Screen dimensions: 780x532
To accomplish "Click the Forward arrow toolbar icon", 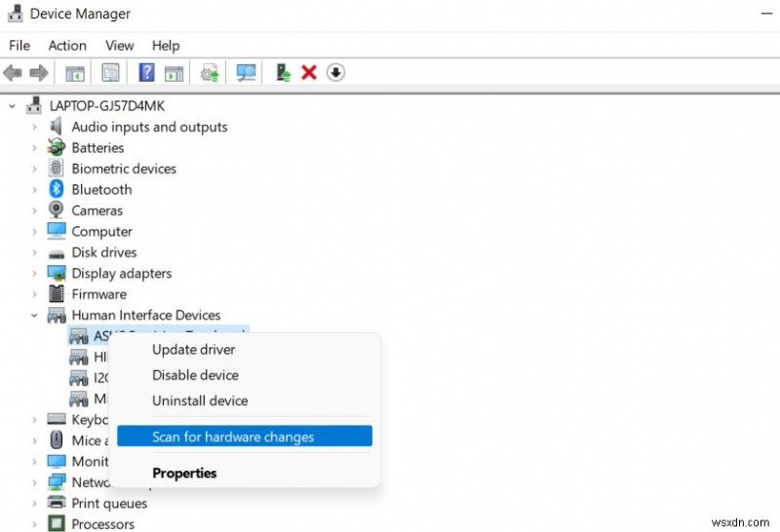I will coord(39,73).
